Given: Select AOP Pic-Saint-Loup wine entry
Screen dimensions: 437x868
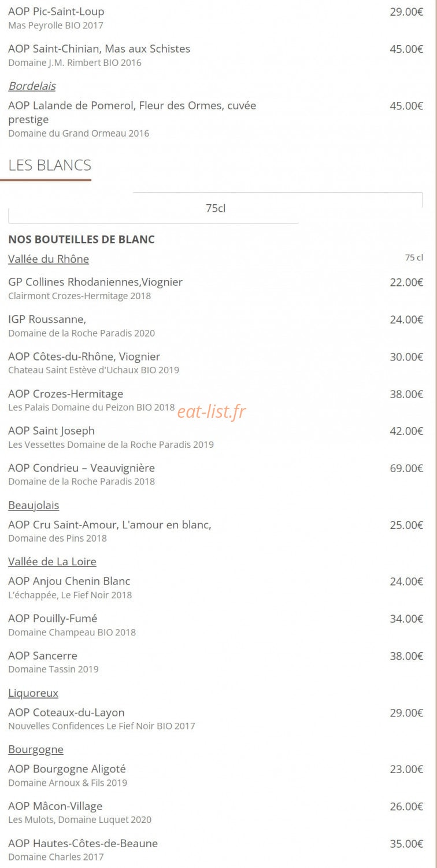Looking at the screenshot, I should (x=216, y=18).
